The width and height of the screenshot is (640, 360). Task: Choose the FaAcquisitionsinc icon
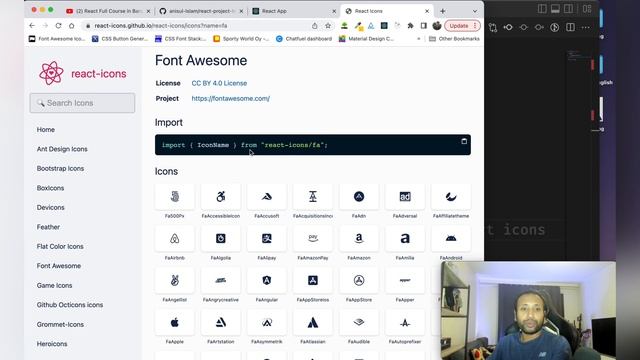(313, 197)
